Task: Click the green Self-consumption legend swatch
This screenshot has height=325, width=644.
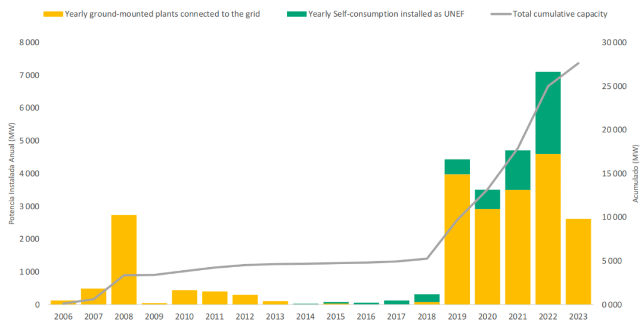Action: 297,14
